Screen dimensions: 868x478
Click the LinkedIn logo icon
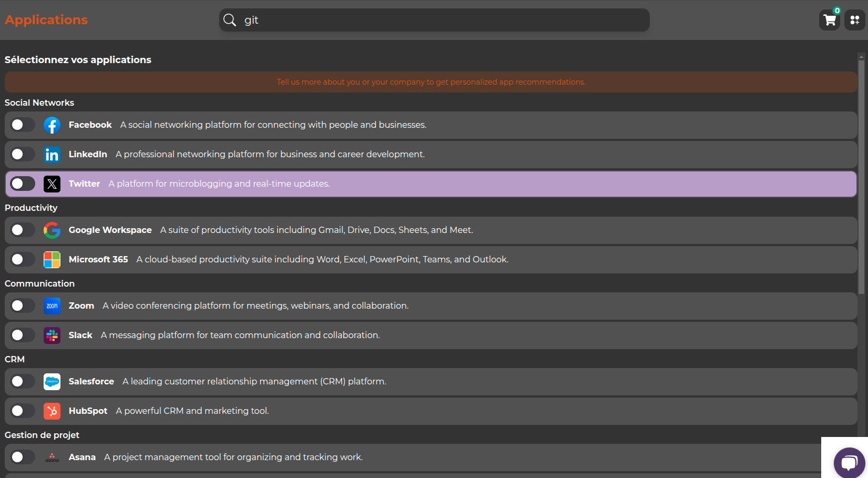point(52,155)
